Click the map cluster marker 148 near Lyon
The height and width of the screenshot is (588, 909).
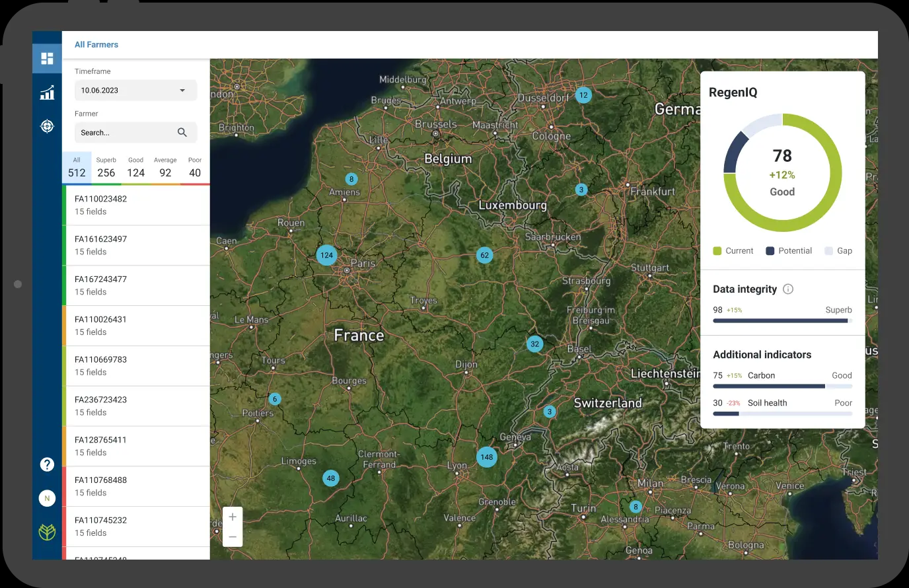[487, 457]
